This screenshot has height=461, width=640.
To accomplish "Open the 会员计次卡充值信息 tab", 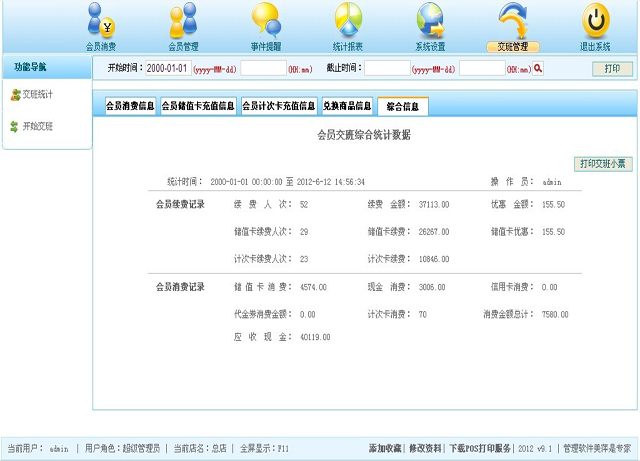I will pyautogui.click(x=279, y=106).
